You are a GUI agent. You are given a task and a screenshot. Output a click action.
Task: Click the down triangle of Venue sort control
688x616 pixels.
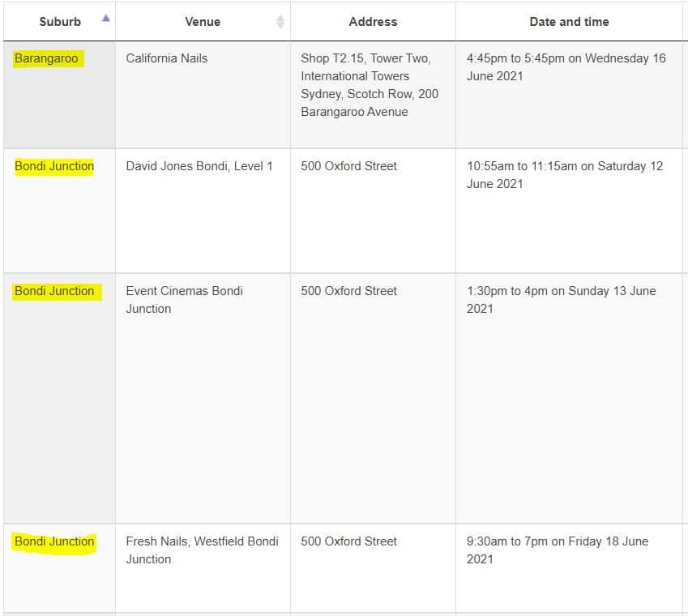pos(280,26)
